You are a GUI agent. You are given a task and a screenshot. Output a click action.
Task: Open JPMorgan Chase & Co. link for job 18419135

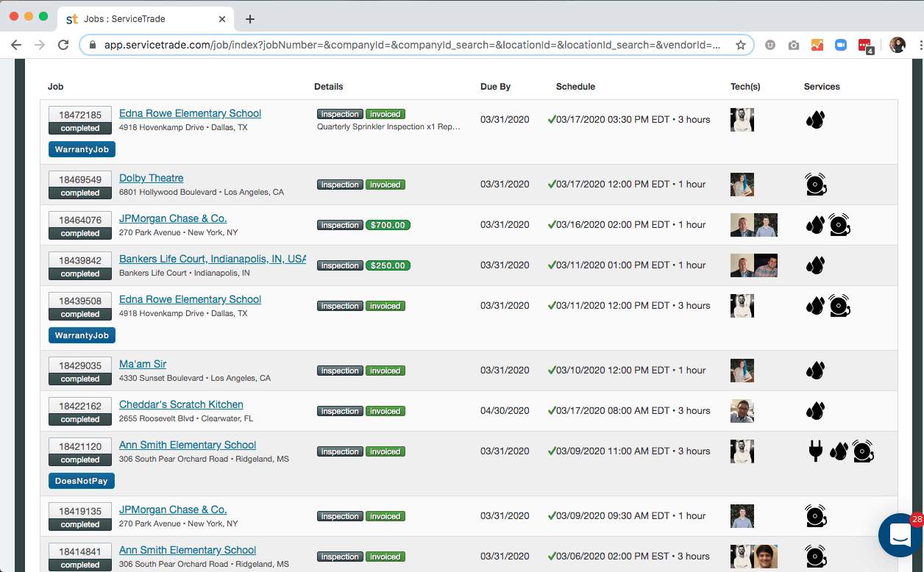(x=173, y=510)
